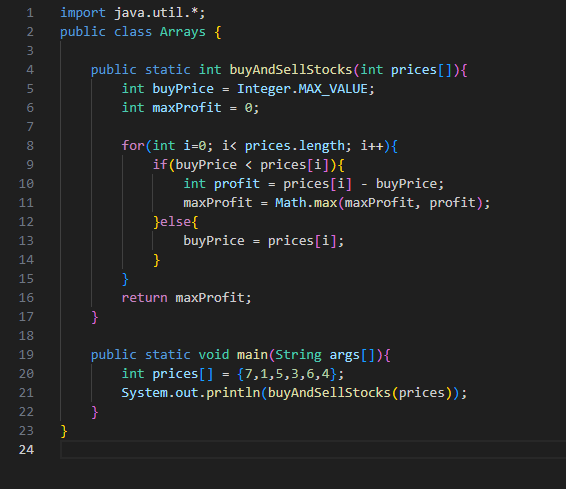
Task: Click the array literal '{7,1,5,3,6,4}'
Action: (x=287, y=374)
